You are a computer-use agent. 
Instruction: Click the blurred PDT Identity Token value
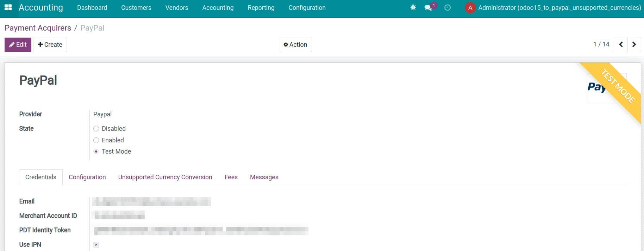(201, 230)
